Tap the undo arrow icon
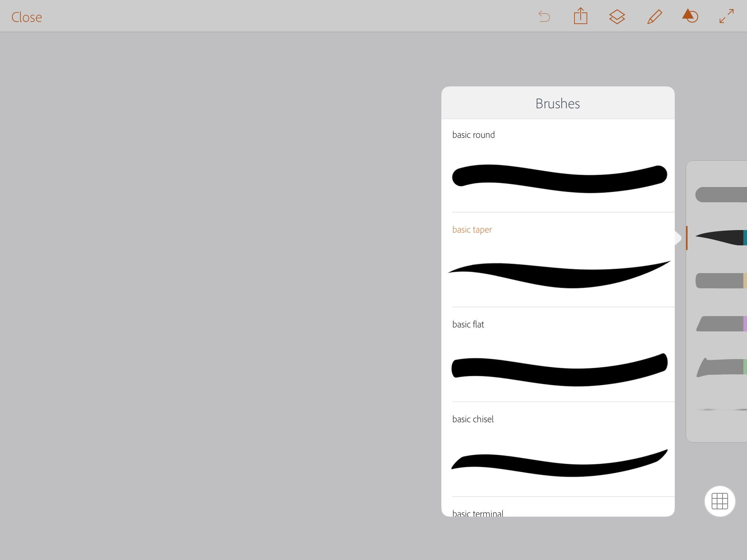This screenshot has height=560, width=747. (x=544, y=16)
